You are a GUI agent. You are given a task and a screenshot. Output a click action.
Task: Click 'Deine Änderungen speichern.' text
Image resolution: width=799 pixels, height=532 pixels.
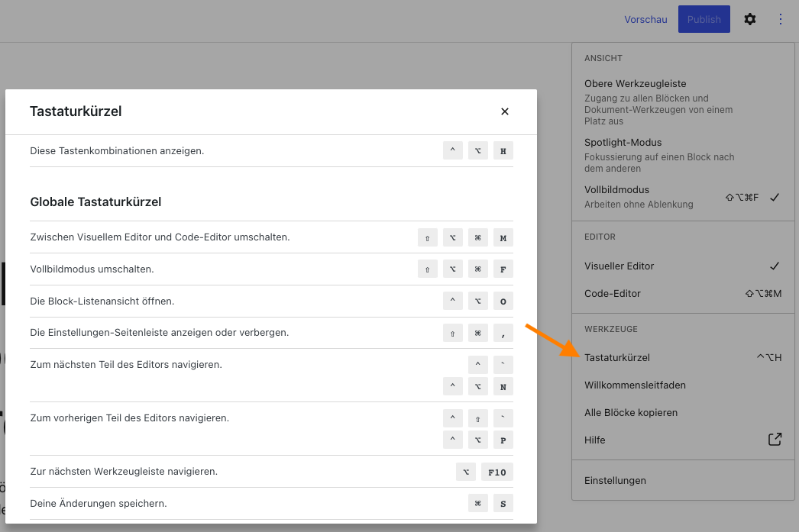click(99, 504)
